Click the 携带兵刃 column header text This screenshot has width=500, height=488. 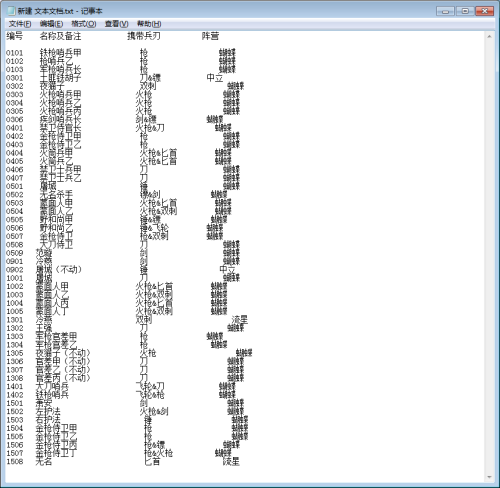click(144, 36)
